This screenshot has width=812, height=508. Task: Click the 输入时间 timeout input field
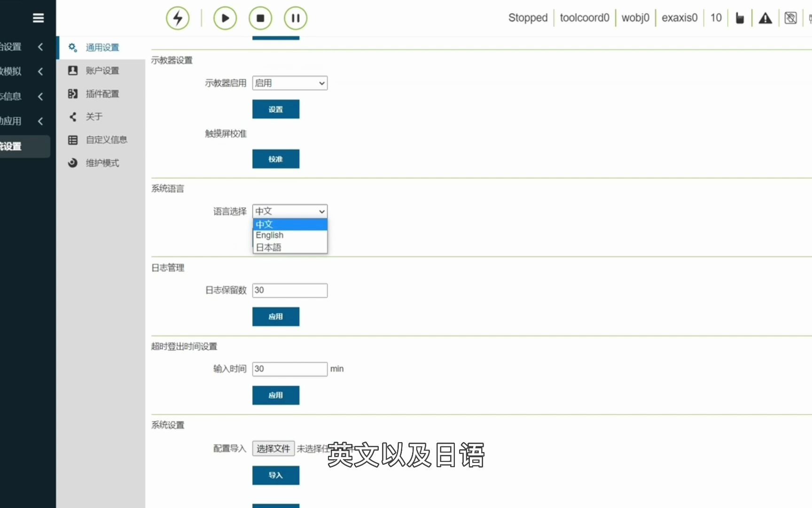tap(290, 369)
